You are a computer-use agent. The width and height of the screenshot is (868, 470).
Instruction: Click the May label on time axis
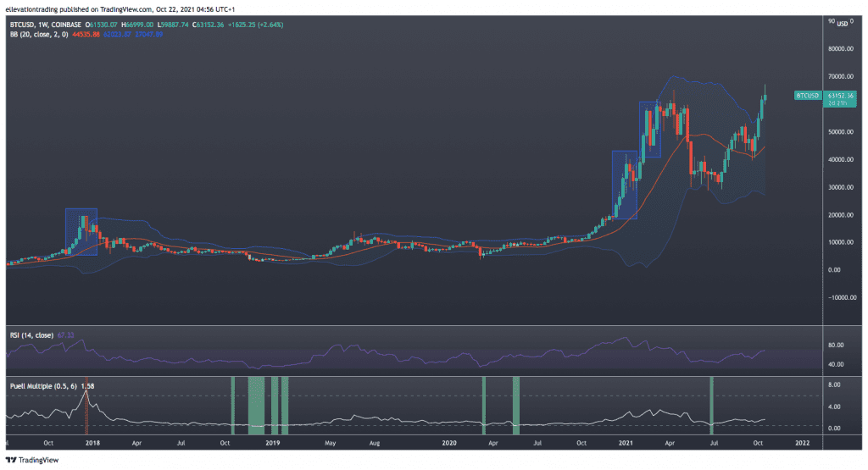[x=331, y=443]
